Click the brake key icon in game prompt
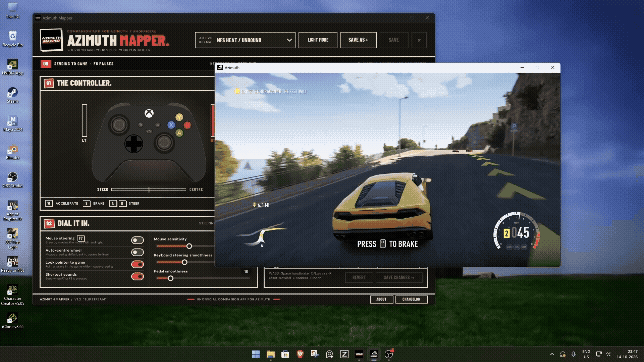 tap(383, 244)
